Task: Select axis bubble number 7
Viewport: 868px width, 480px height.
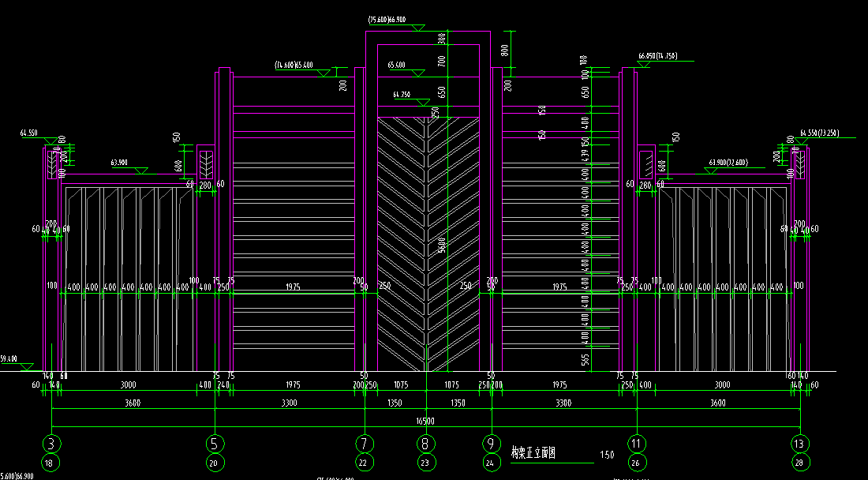Action: [x=365, y=444]
